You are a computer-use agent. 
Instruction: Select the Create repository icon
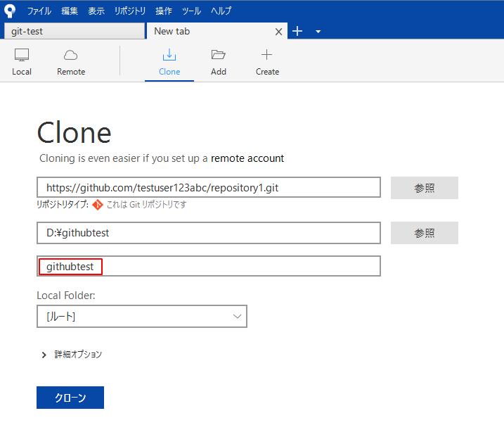click(267, 62)
